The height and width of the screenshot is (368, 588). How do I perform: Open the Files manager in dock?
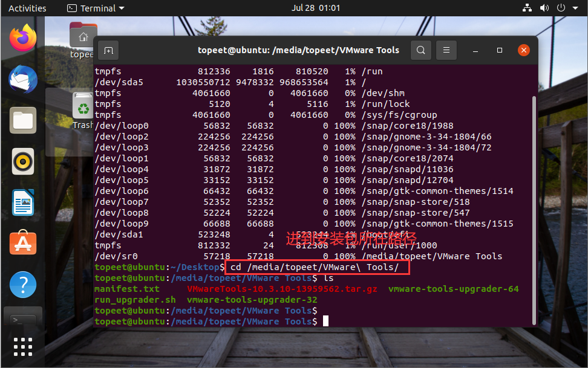23,121
